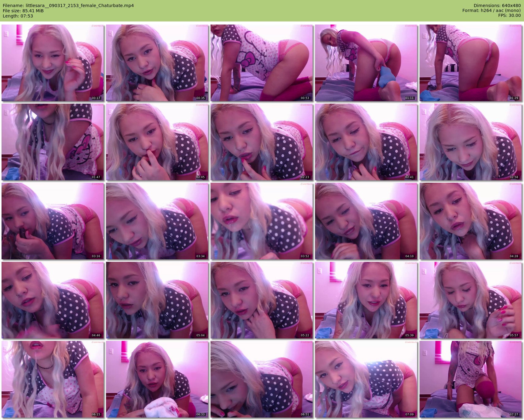This screenshot has width=524, height=420.
Task: Select the thumbnail stamped 06:15
Action: 53,379
